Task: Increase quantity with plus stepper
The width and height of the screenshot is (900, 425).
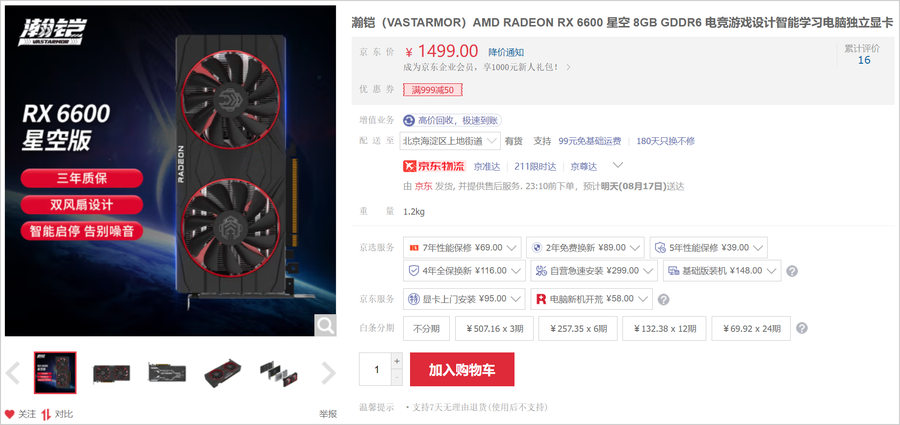Action: click(397, 361)
